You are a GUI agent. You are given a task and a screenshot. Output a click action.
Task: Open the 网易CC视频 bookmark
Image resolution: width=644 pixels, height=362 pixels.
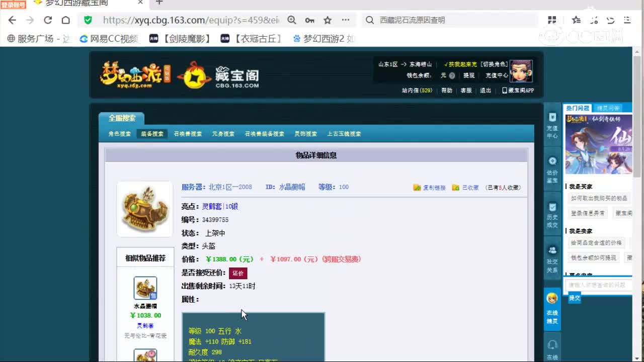point(109,39)
